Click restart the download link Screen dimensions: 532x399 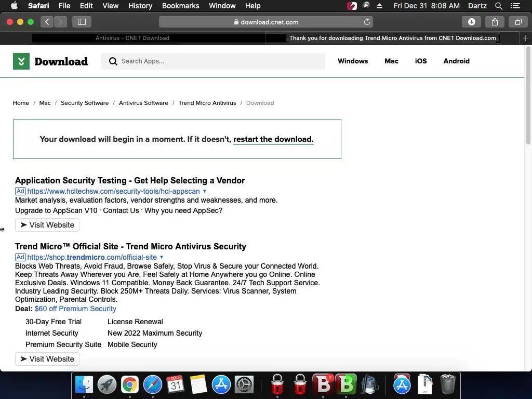(273, 139)
